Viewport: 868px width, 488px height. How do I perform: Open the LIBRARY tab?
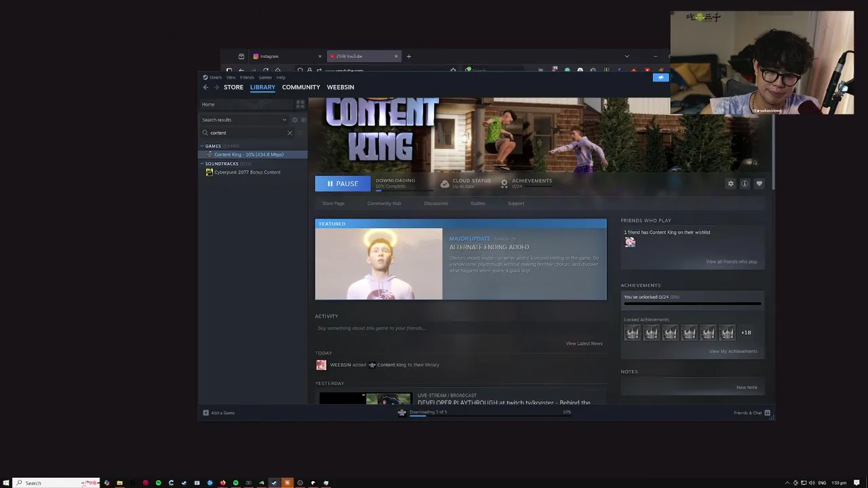coord(262,87)
